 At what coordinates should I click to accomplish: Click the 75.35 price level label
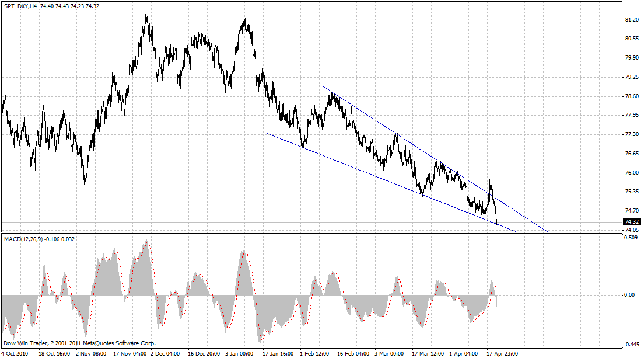point(632,192)
